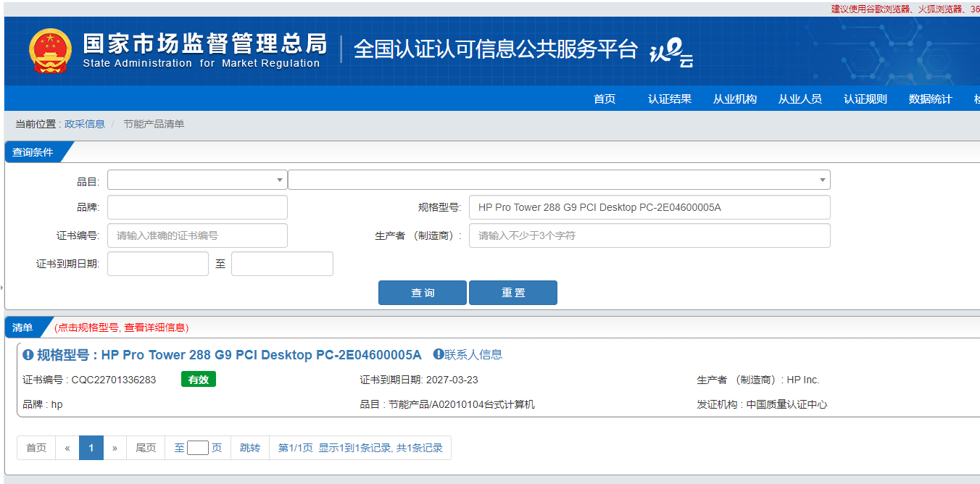Click 品牌 : hp text

point(43,404)
